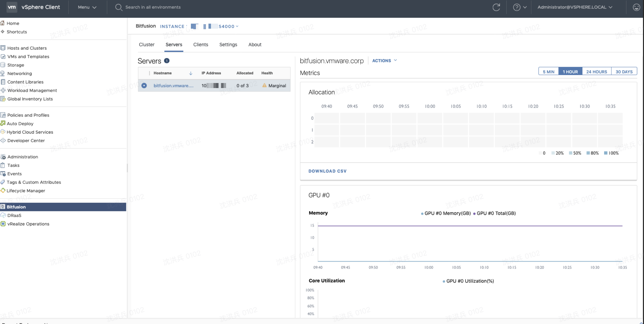Open the ACTIONS dropdown for the server
The width and height of the screenshot is (644, 324).
pos(384,61)
